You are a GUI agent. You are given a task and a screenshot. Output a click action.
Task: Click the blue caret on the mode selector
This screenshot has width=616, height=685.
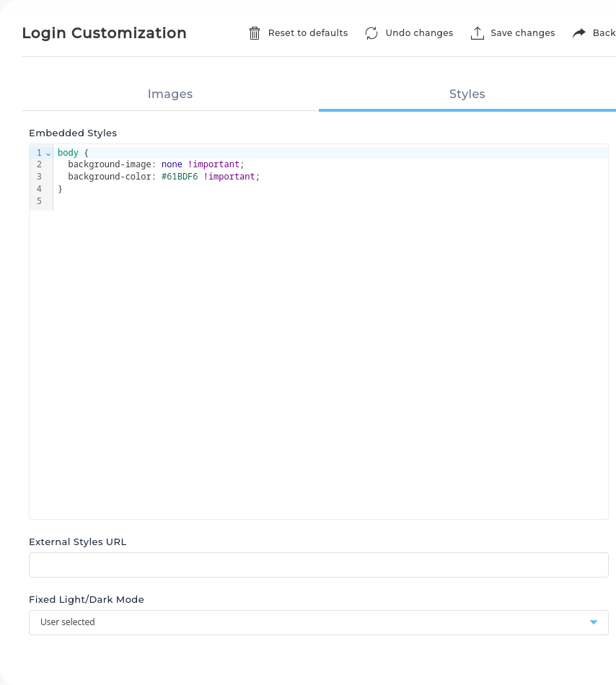tap(594, 622)
